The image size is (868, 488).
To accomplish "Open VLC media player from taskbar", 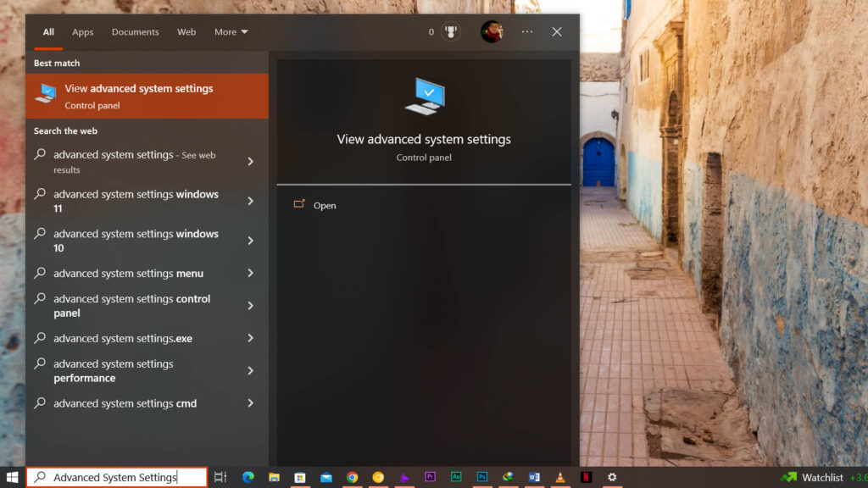I will [x=560, y=477].
